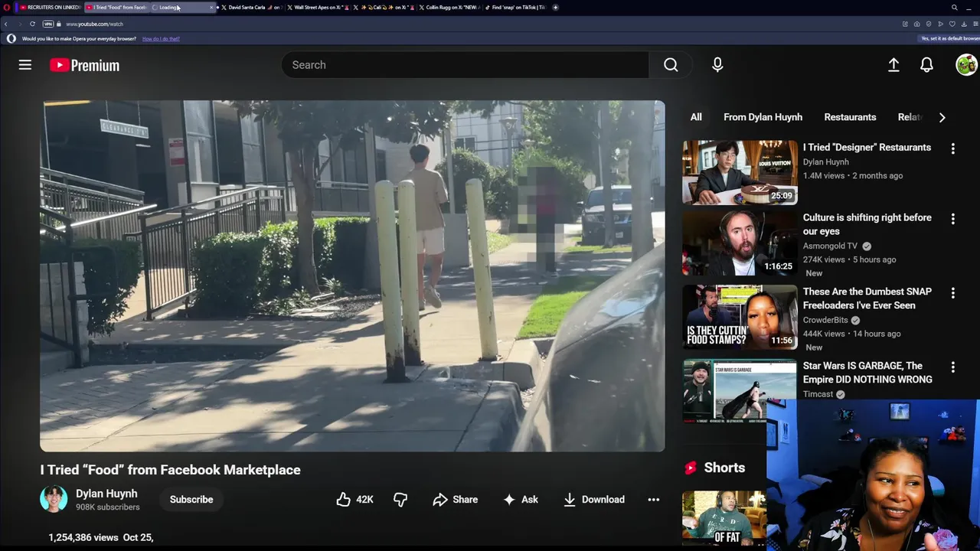Select the From Dylan Huynh chip

pyautogui.click(x=763, y=117)
